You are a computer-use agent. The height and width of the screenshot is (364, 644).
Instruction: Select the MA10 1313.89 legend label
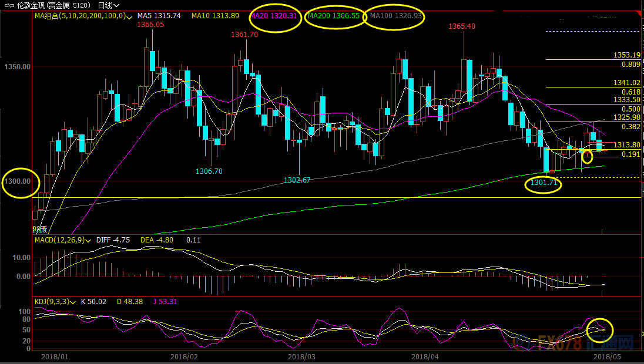tap(215, 16)
